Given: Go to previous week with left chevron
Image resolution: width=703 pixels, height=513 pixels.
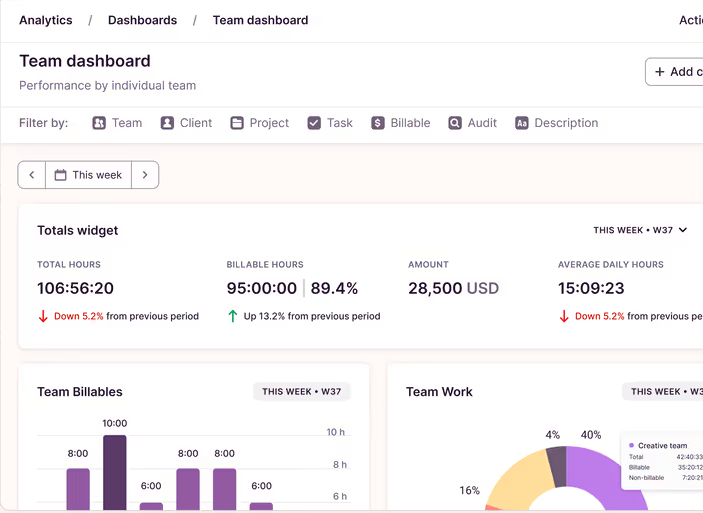Looking at the screenshot, I should (x=32, y=175).
